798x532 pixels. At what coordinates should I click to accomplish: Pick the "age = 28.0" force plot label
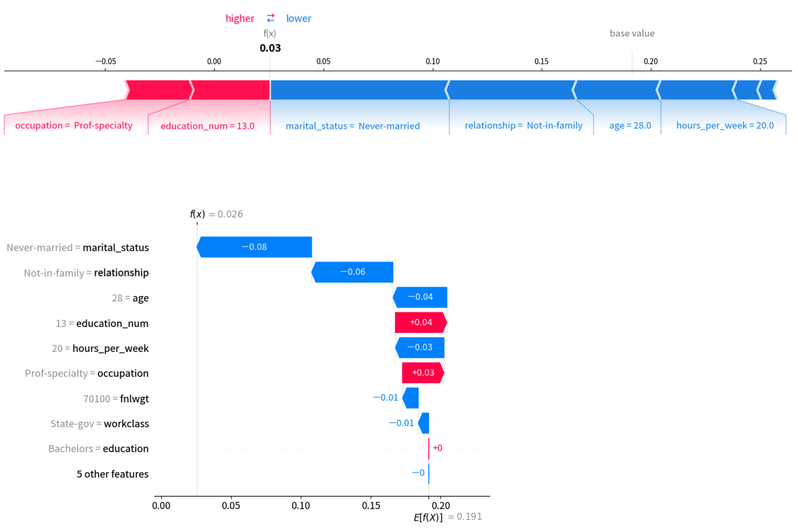coord(630,126)
